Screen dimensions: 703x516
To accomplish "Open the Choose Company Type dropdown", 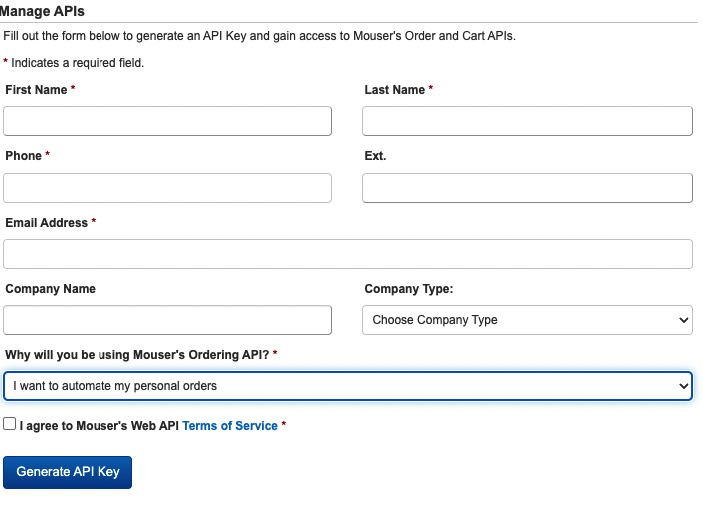I will [527, 320].
